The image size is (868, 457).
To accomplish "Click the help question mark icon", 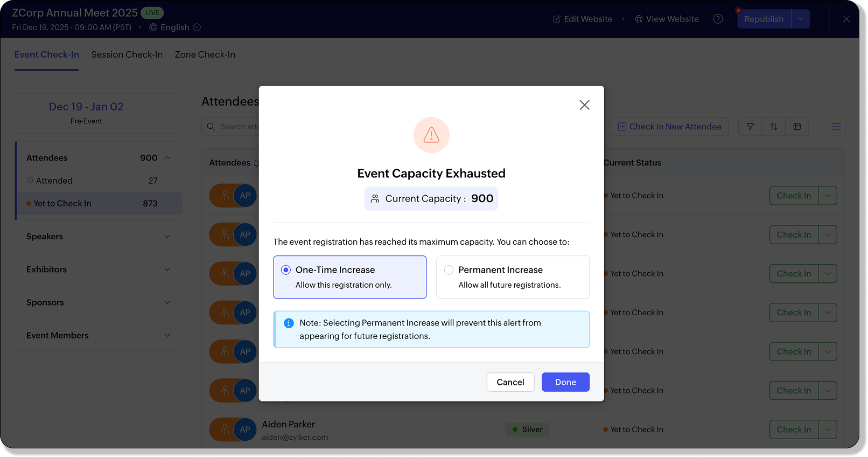I will tap(718, 19).
